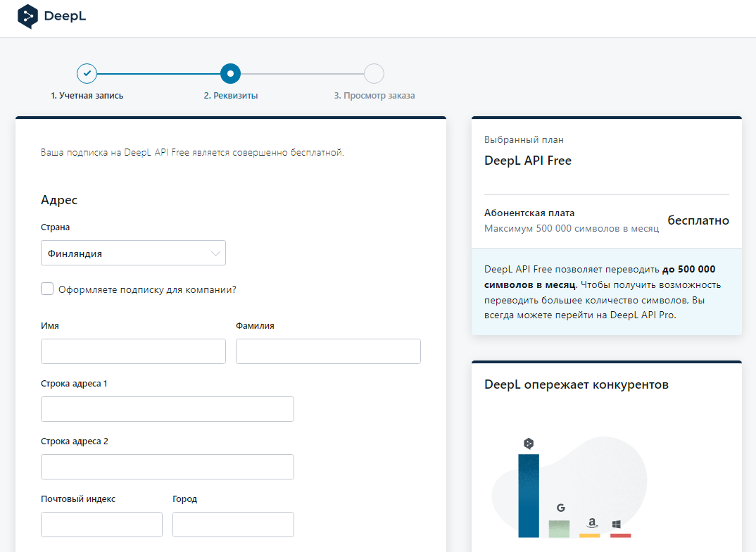Enable the company subscription checkbox
The height and width of the screenshot is (552, 756).
coord(47,289)
